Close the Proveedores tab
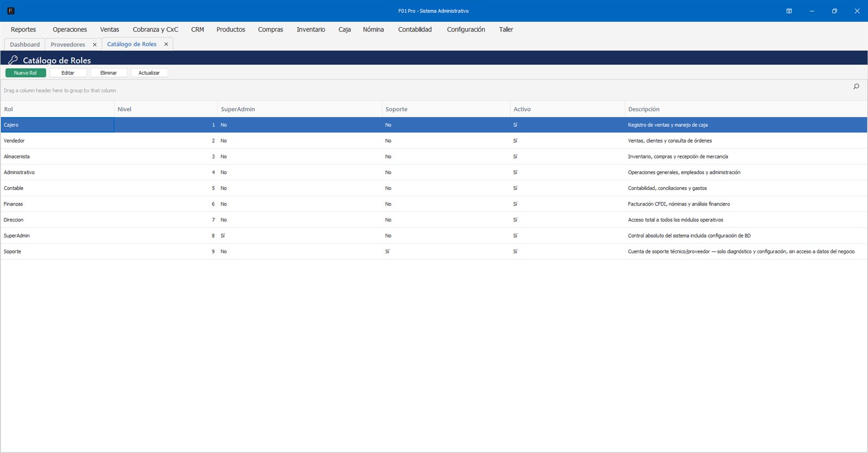 click(94, 44)
